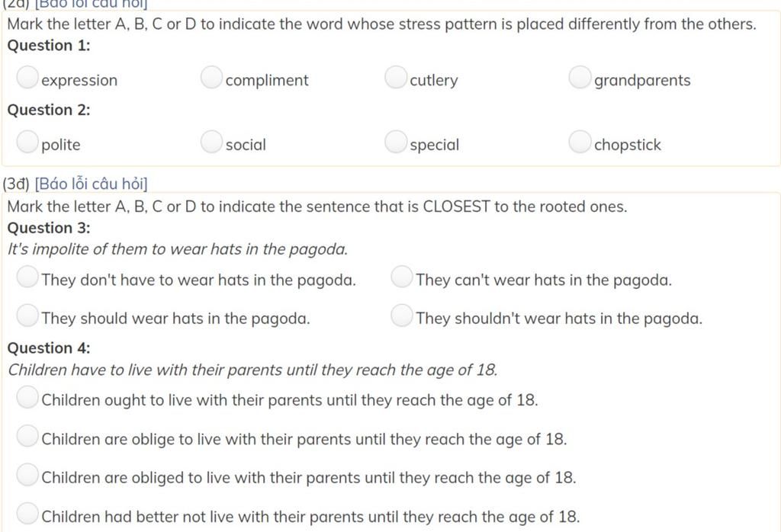Open the partially visible report link at top
This screenshot has height=532, width=781.
click(92, 4)
